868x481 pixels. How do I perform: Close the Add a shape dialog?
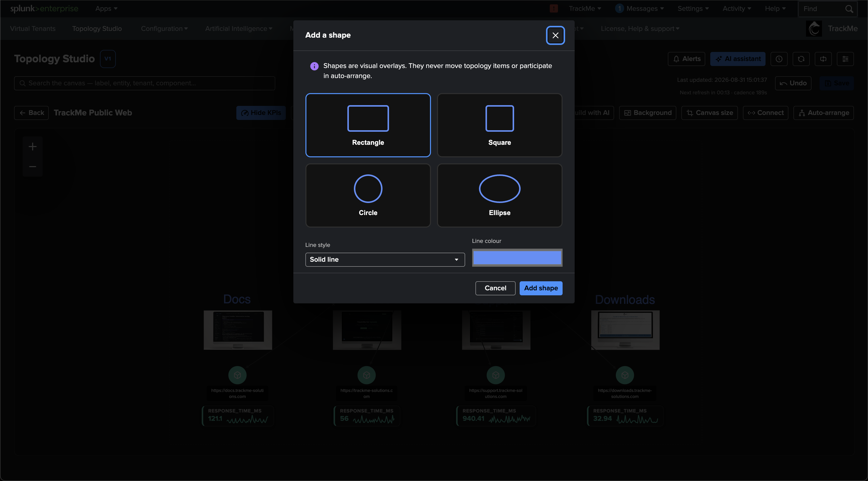[555, 35]
